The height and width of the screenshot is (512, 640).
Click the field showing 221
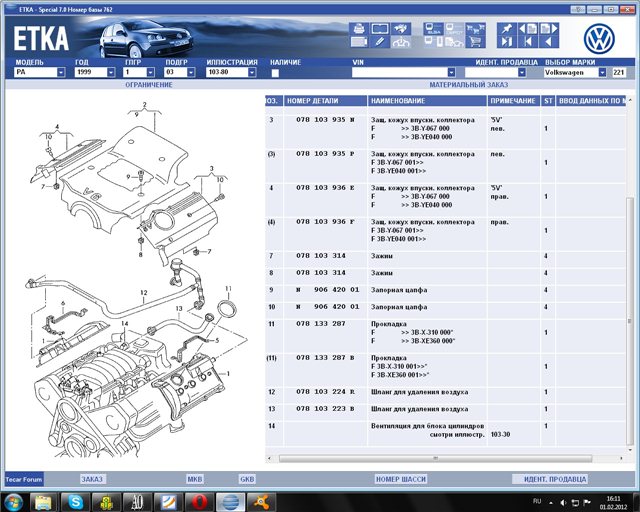(619, 72)
